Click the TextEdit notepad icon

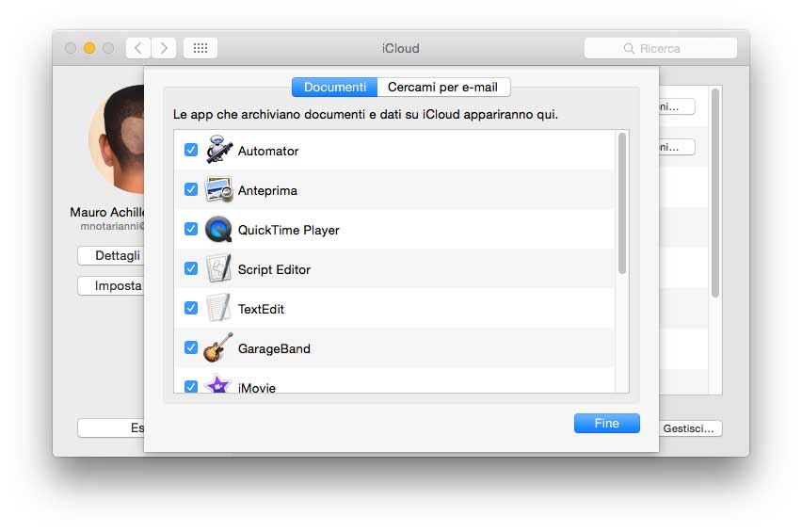click(x=217, y=308)
